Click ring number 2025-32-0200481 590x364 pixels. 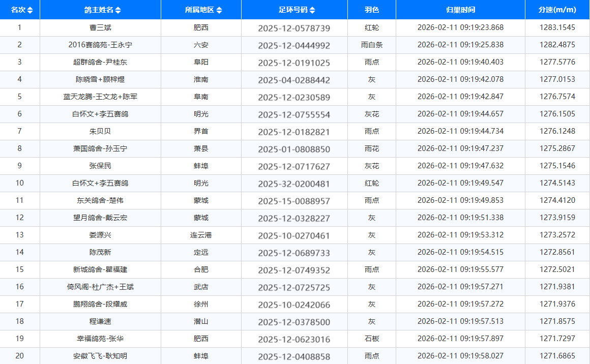[x=294, y=184]
